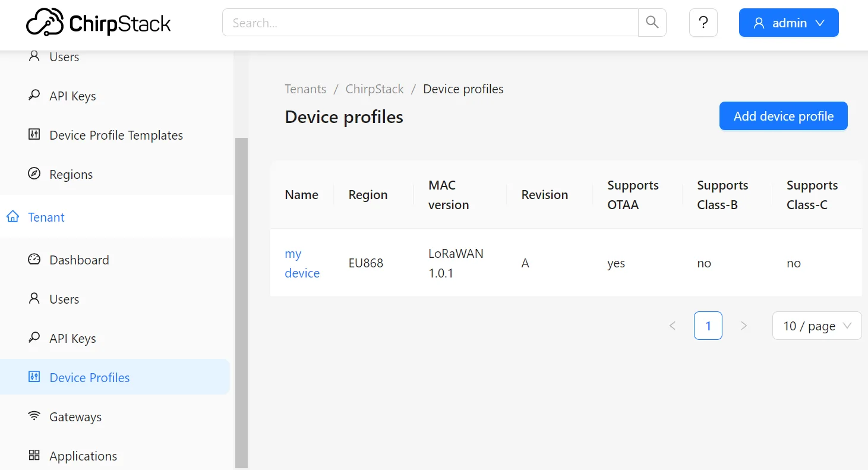868x470 pixels.
Task: Click the previous page arrow
Action: click(x=673, y=326)
